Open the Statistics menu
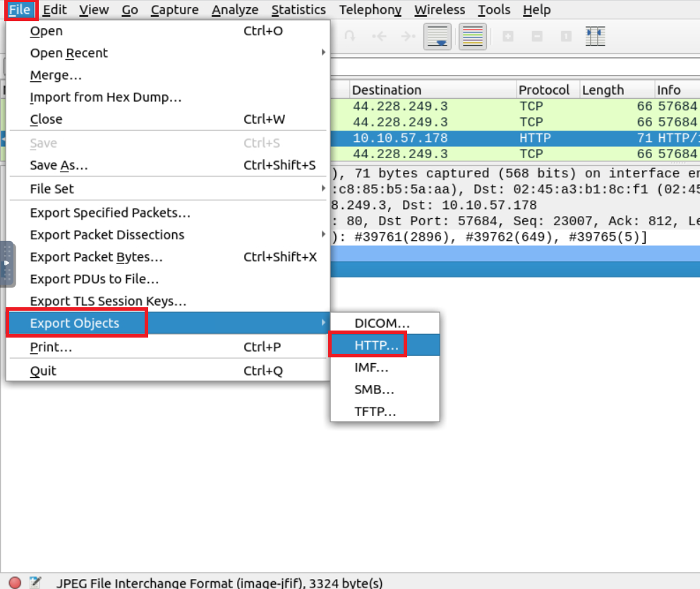700x589 pixels. pyautogui.click(x=298, y=10)
